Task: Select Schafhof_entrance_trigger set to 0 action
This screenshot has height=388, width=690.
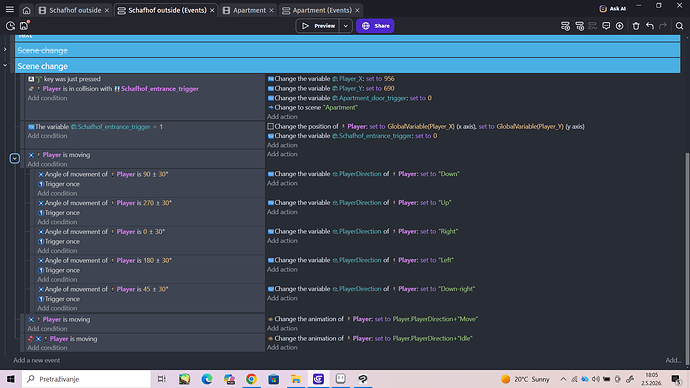Action: [352, 136]
